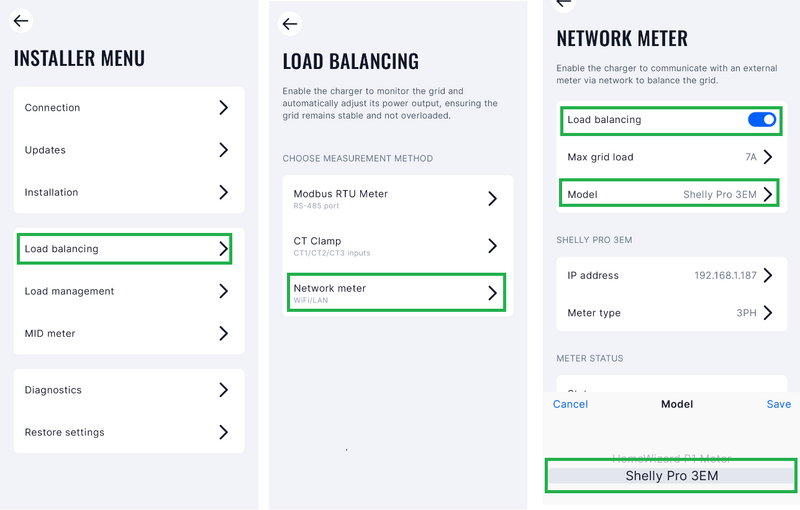Go back from Installer Menu screen

[x=21, y=21]
